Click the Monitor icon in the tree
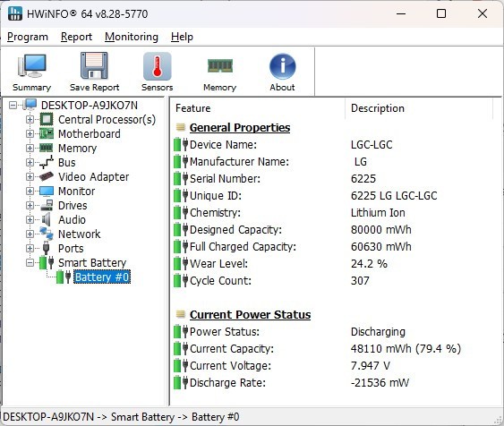This screenshot has height=426, width=504. click(x=47, y=192)
